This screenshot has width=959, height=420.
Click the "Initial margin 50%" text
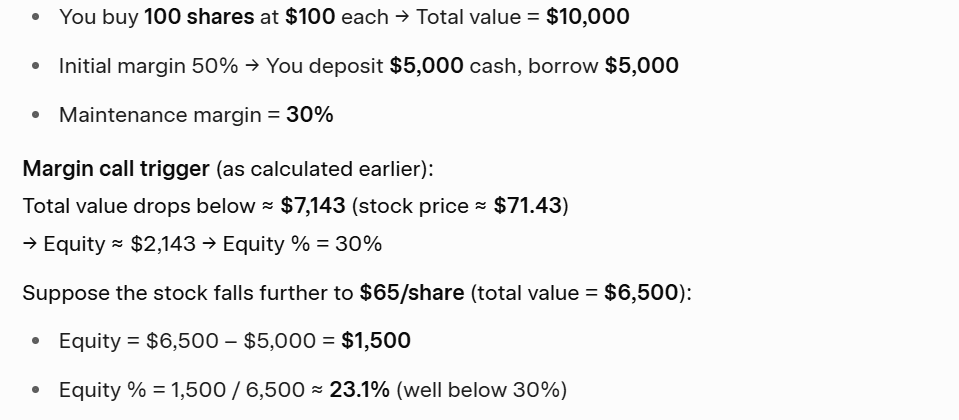coord(148,66)
